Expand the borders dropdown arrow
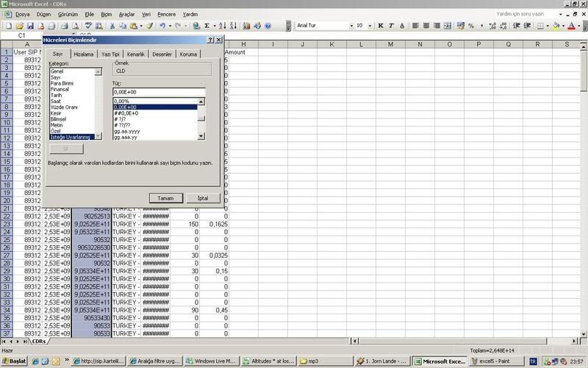The height and width of the screenshot is (368, 588). (548, 26)
